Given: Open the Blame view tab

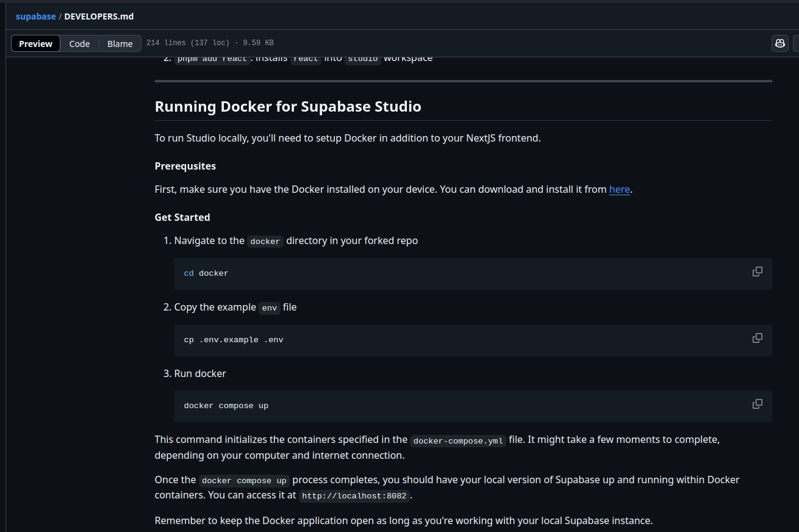Looking at the screenshot, I should [x=120, y=43].
